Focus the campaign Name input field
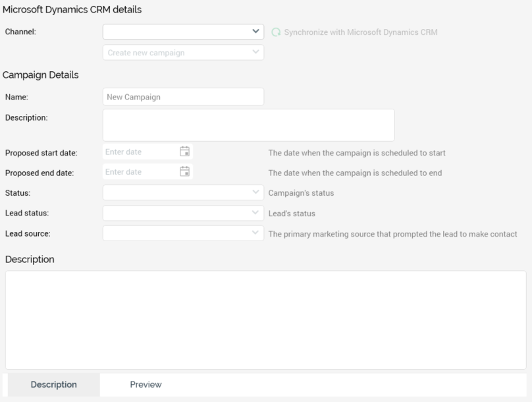Viewport: 532px width, 402px height. click(x=183, y=97)
